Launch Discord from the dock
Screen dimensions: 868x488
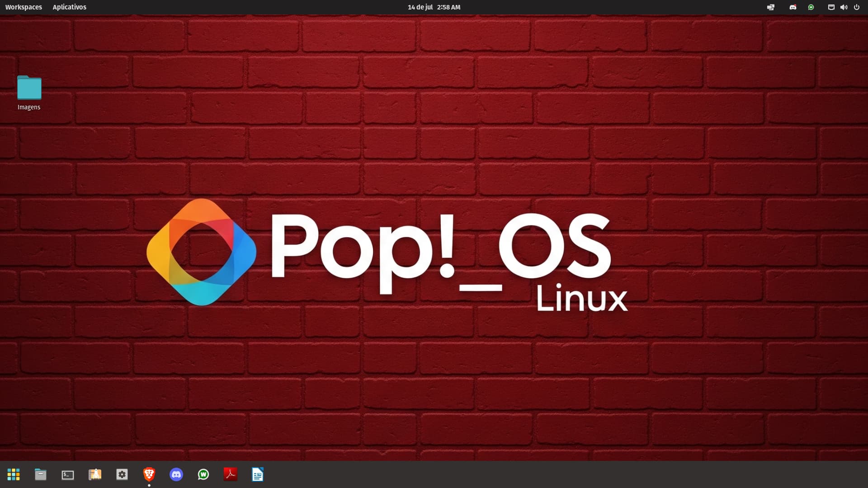[x=176, y=474]
